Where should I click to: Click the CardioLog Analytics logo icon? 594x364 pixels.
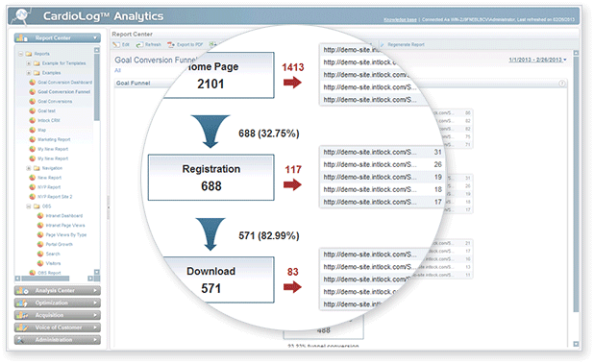21,15
